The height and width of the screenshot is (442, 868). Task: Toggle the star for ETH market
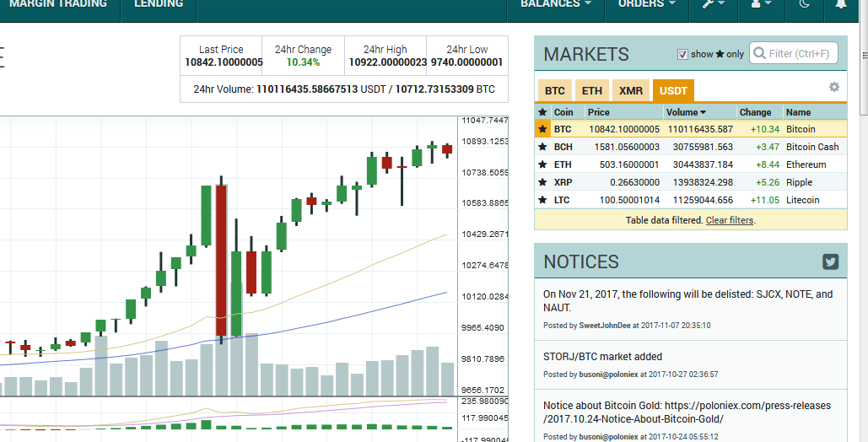542,164
